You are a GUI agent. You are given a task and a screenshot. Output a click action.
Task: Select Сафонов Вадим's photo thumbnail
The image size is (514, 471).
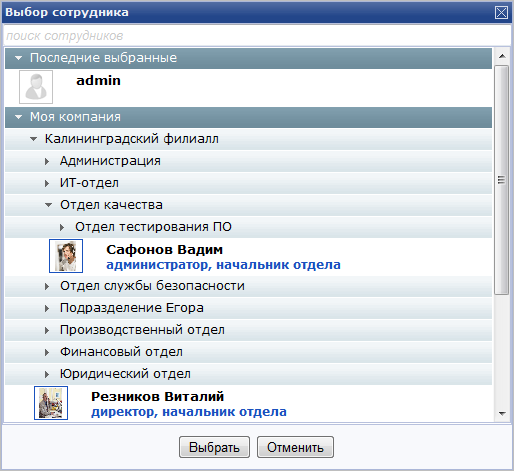[x=66, y=256]
